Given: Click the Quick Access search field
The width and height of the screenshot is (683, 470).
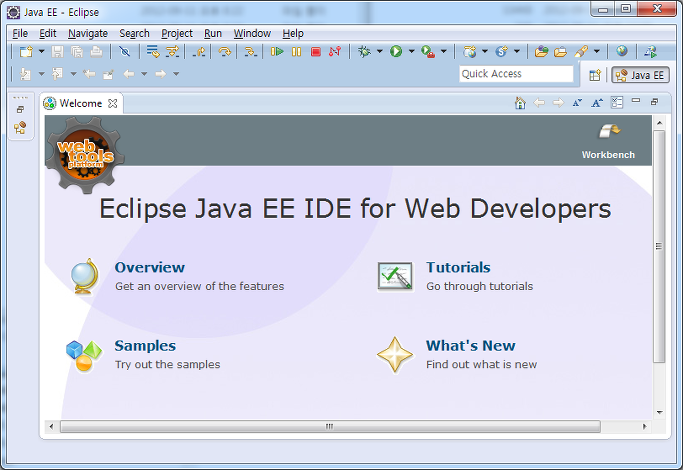Looking at the screenshot, I should click(x=516, y=74).
